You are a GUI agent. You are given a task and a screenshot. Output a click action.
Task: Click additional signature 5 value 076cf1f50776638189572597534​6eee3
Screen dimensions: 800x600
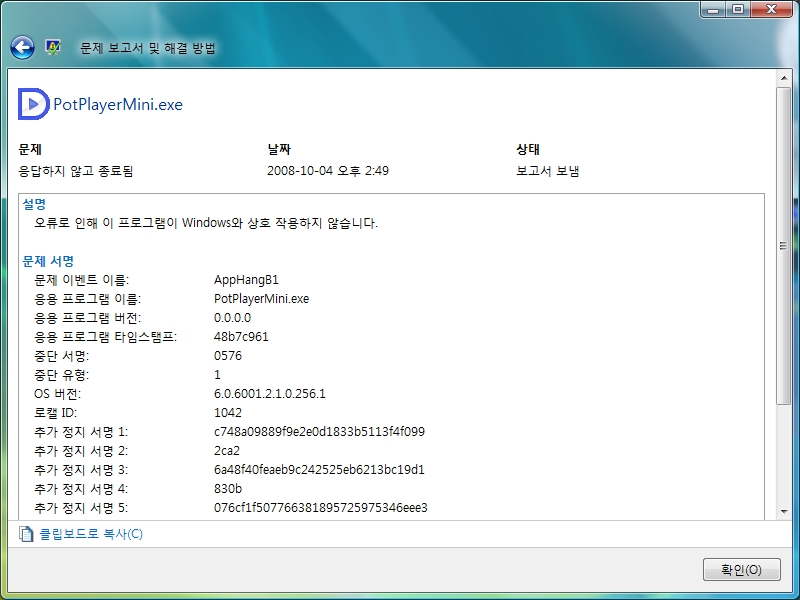tap(321, 508)
